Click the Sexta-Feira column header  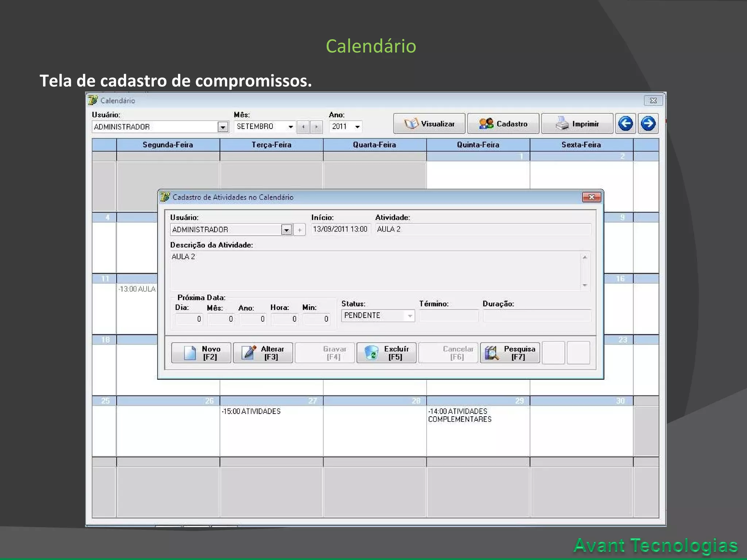coord(581,145)
